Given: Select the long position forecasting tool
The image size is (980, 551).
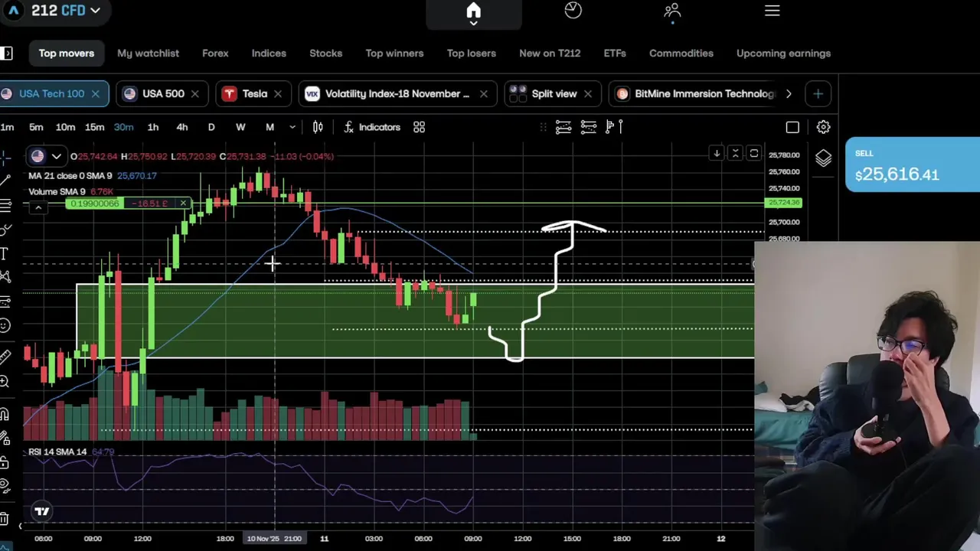Looking at the screenshot, I should pyautogui.click(x=5, y=302).
